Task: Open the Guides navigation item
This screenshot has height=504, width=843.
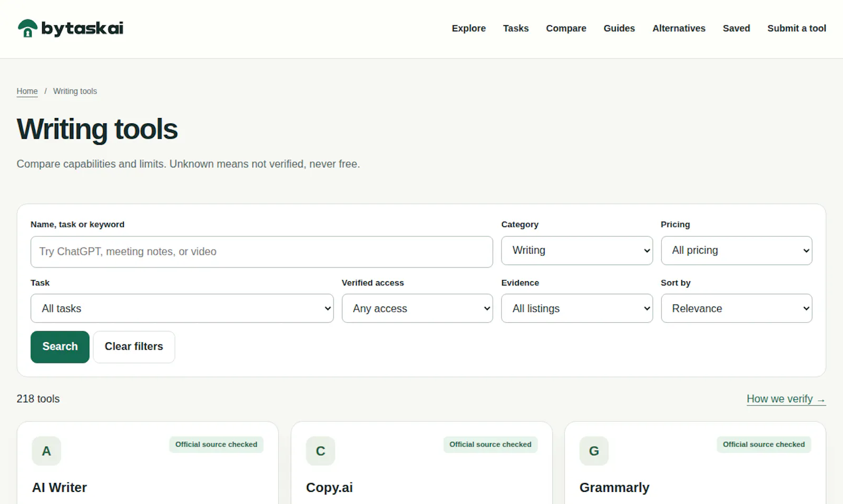Action: pyautogui.click(x=619, y=28)
